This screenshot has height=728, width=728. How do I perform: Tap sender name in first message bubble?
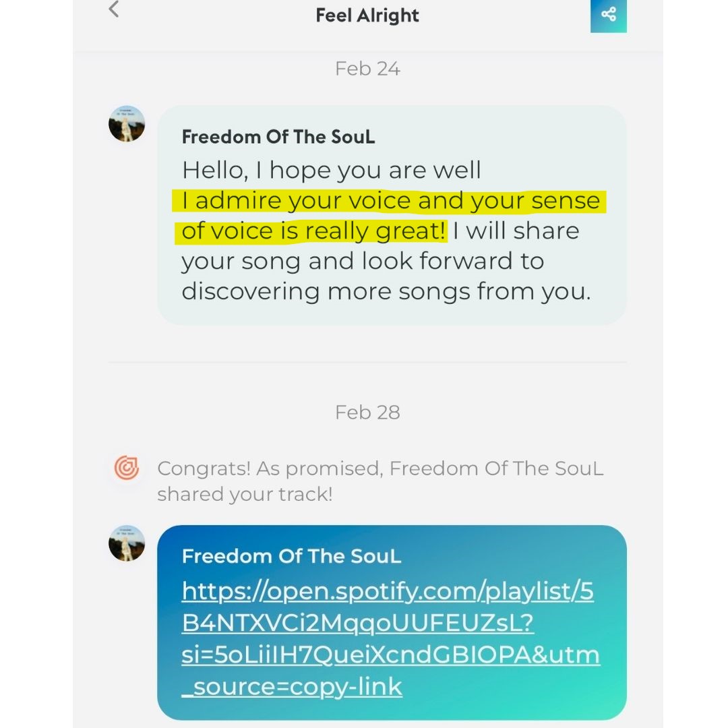coord(278,137)
